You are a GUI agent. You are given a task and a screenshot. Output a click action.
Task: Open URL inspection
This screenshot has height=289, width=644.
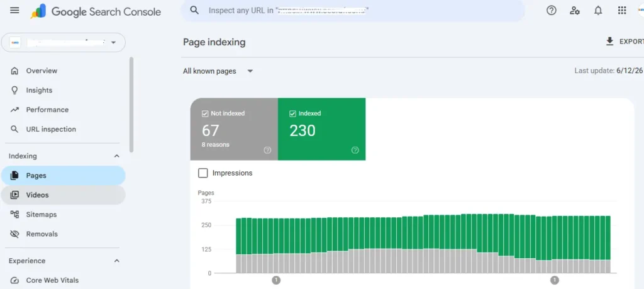click(x=64, y=129)
